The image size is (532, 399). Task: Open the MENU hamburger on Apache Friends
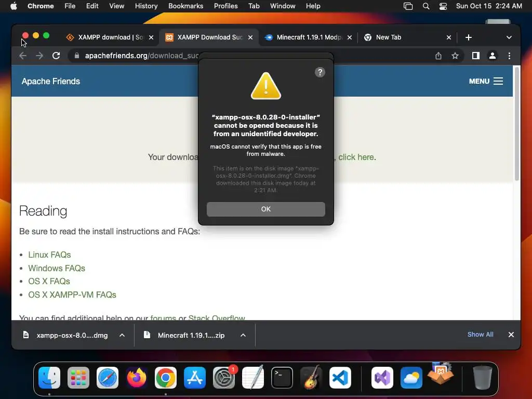(486, 81)
